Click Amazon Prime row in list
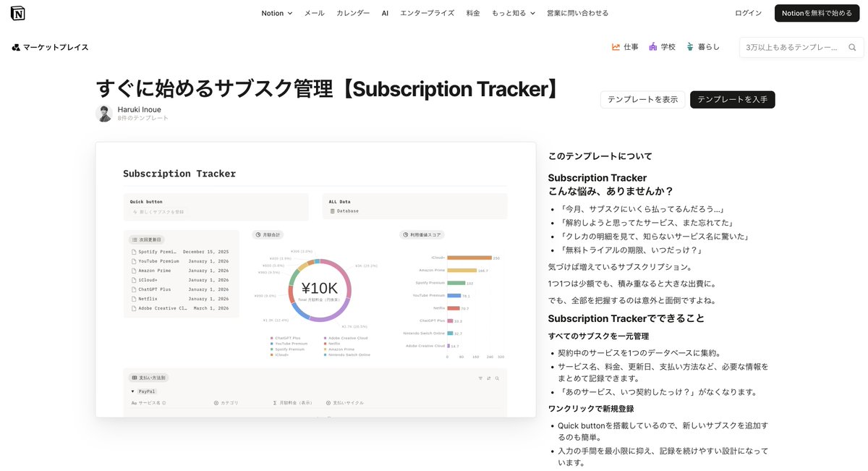This screenshot has width=868, height=471. point(180,271)
